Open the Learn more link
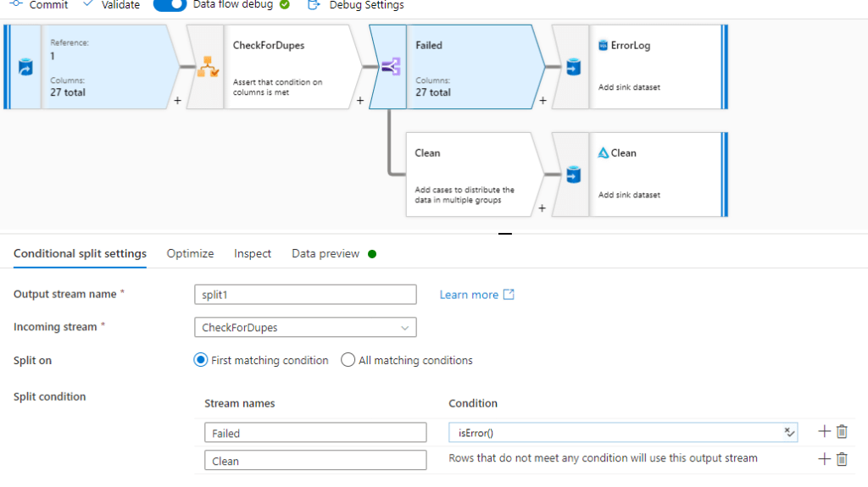This screenshot has width=868, height=487. (476, 295)
